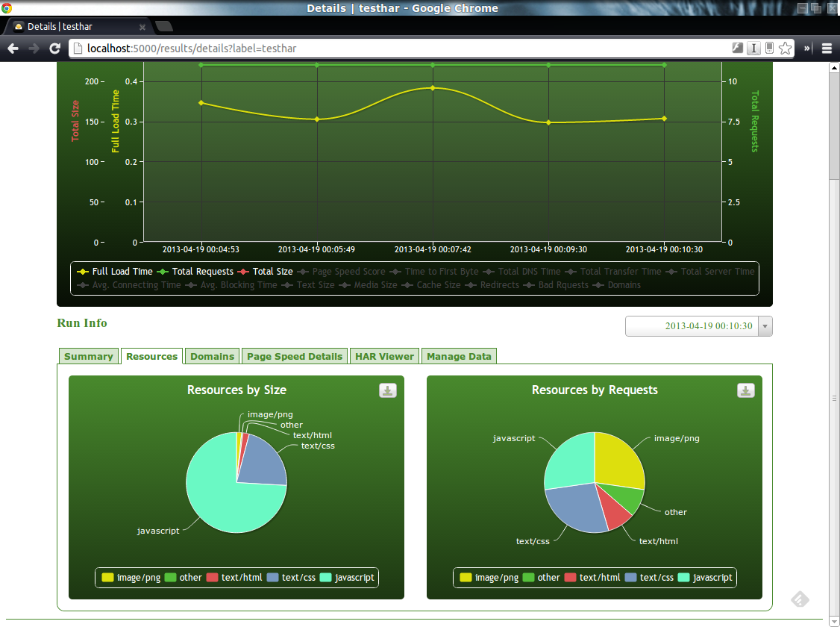Toggle text/css in the Resources by Size legend
This screenshot has height=627, width=840.
[291, 578]
